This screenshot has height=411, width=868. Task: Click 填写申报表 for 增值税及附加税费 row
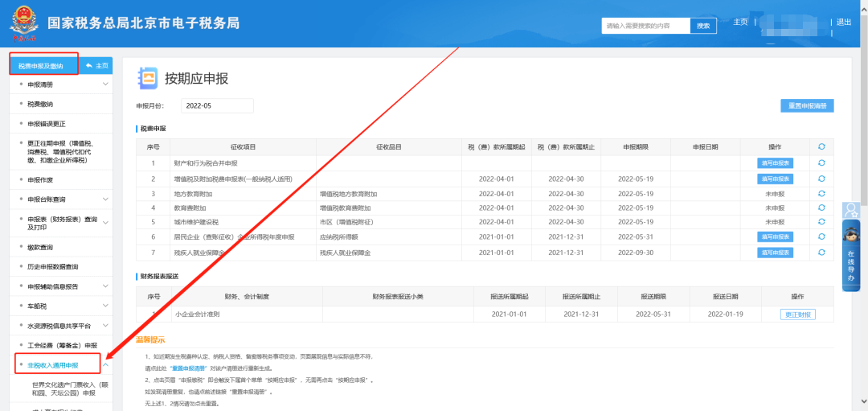click(x=775, y=179)
